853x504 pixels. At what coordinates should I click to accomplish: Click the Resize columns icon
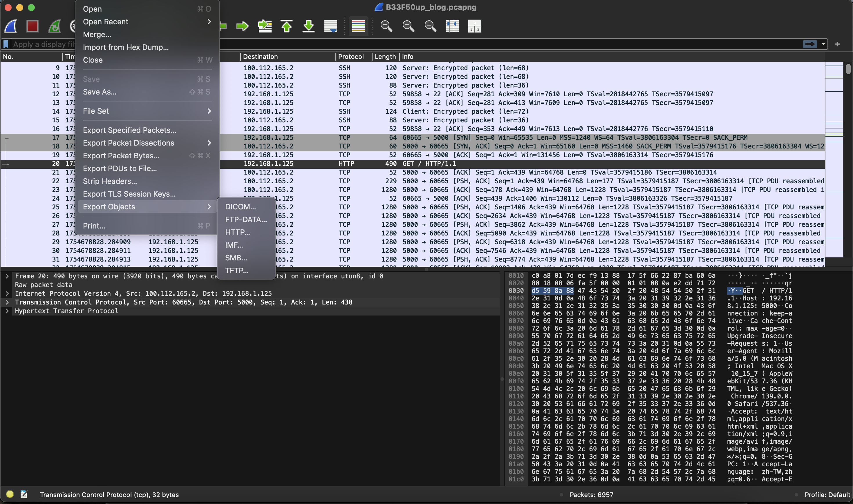coord(452,26)
